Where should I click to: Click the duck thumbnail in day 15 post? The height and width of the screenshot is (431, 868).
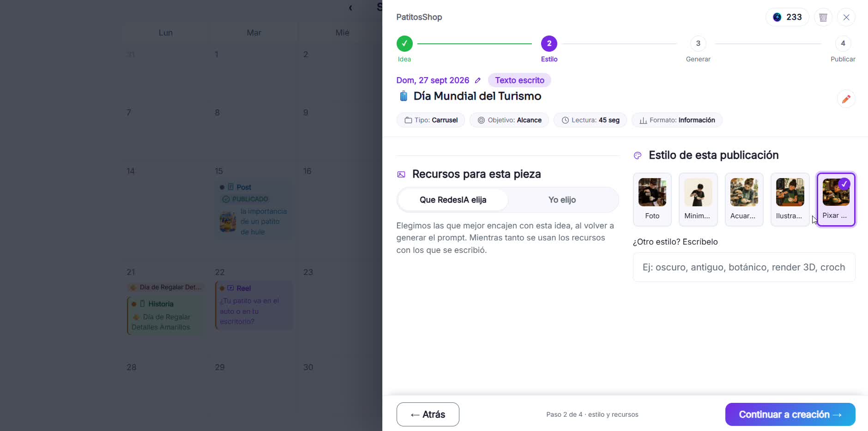pos(228,221)
